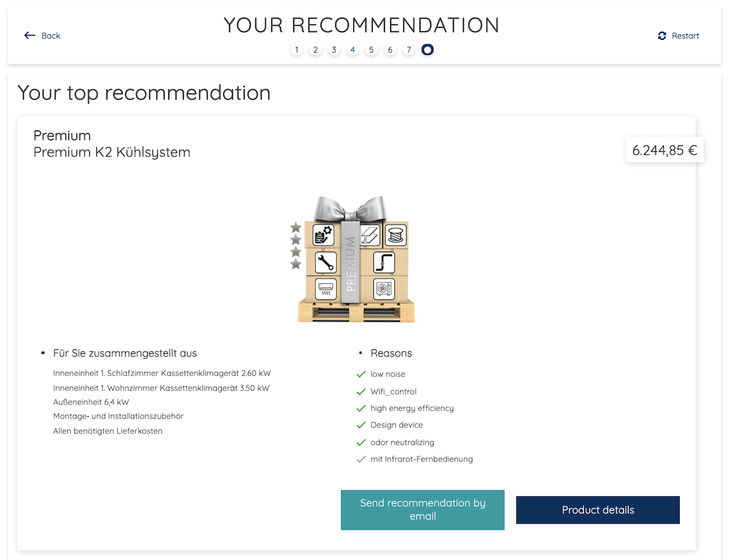Click the green check beside low noise
729x560 pixels.
click(x=361, y=374)
